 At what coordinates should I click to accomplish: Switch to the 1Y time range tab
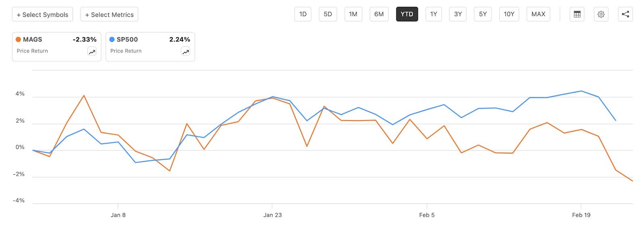click(433, 14)
